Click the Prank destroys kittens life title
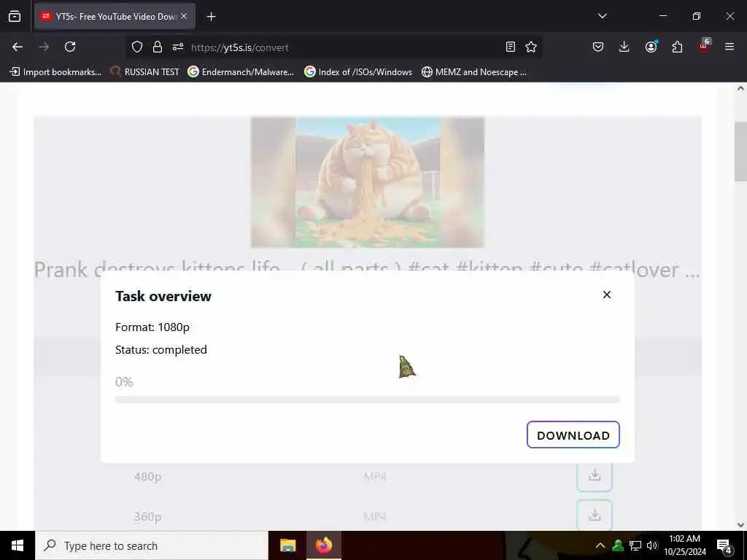This screenshot has height=560, width=747. coord(368,270)
